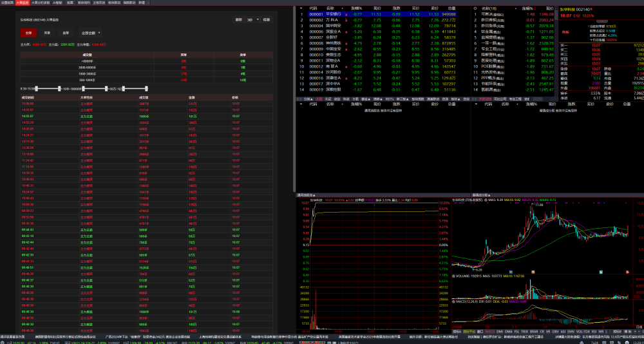Select the VOL-TDX indicator tab

pos(583,332)
